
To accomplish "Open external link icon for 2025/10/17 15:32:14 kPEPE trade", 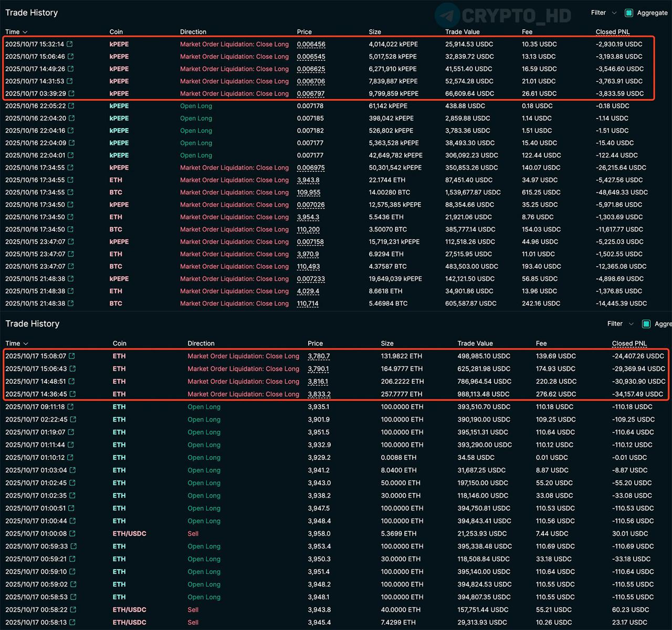I will [x=70, y=45].
